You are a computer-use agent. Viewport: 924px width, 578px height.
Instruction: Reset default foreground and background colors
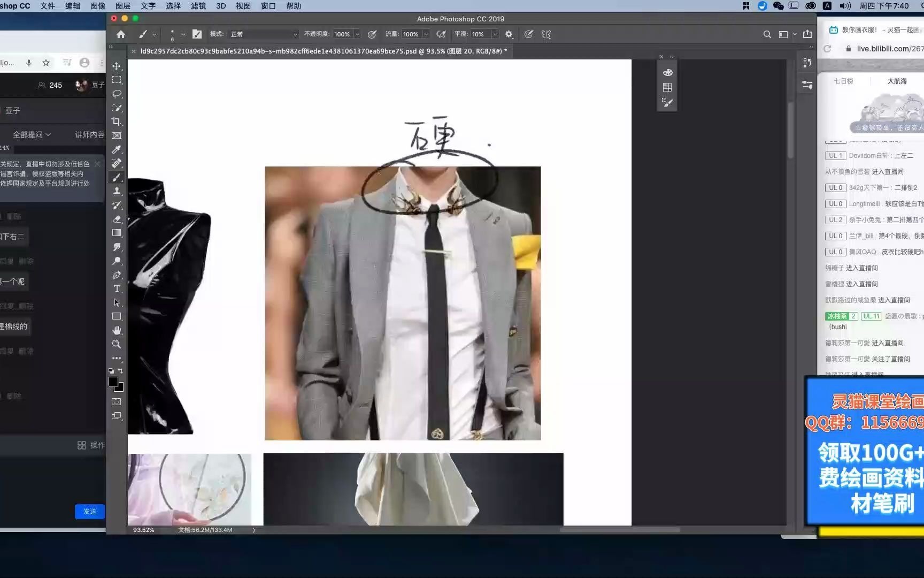111,370
